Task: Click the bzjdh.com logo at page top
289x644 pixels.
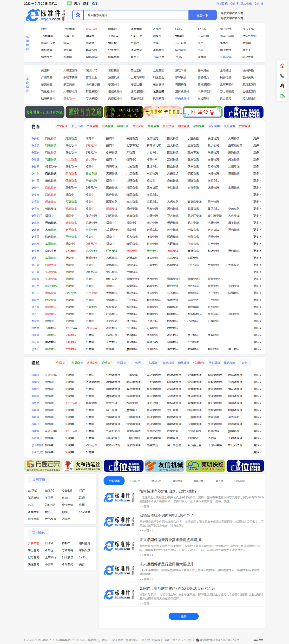Action: tap(45, 15)
